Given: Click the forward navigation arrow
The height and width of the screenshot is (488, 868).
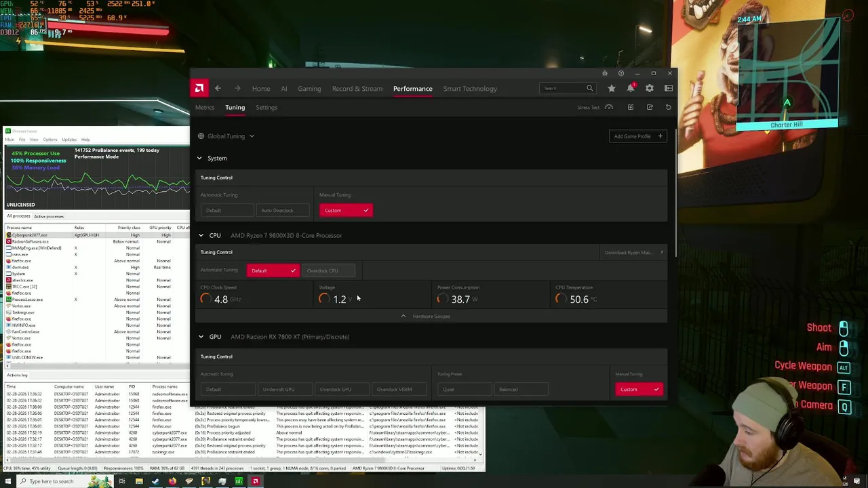Looking at the screenshot, I should (237, 88).
